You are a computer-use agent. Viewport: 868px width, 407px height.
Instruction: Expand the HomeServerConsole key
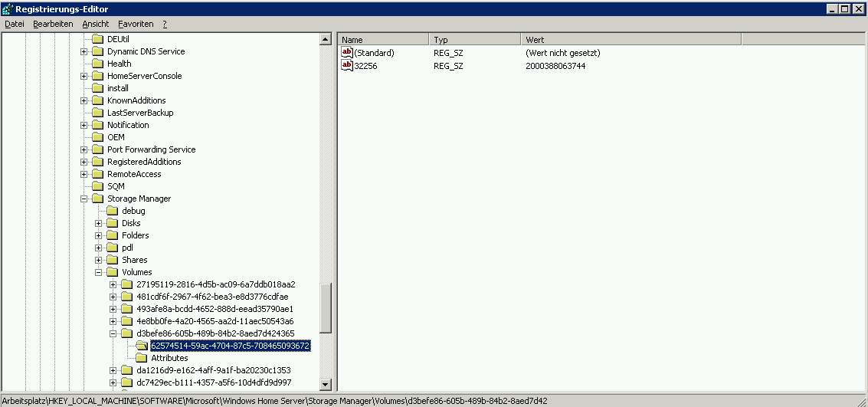point(84,76)
